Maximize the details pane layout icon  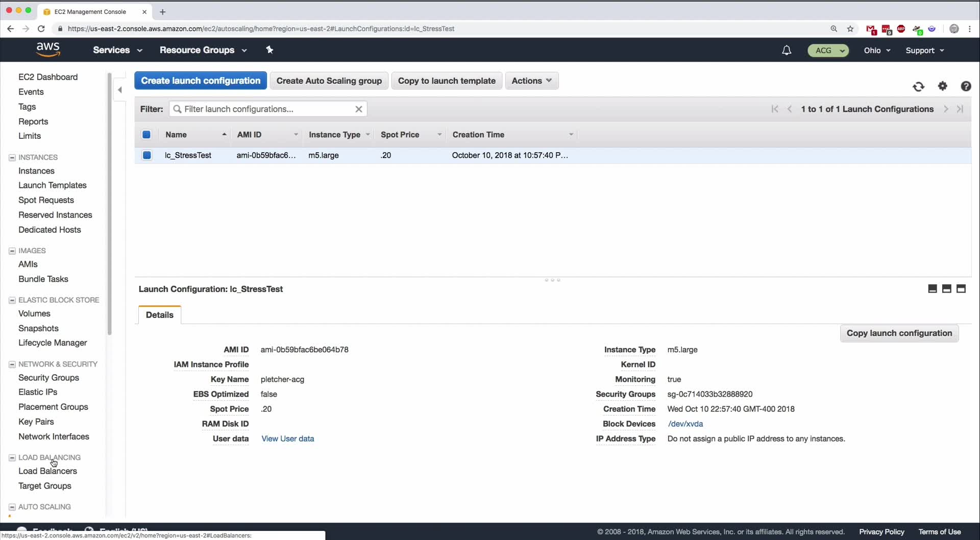[961, 289]
